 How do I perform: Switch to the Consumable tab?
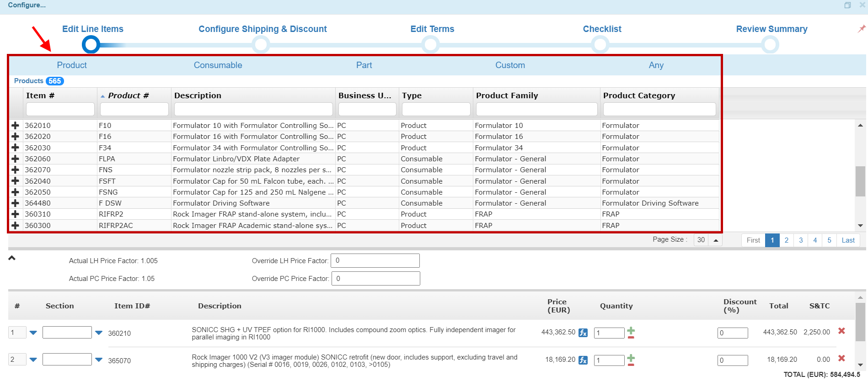pos(218,65)
